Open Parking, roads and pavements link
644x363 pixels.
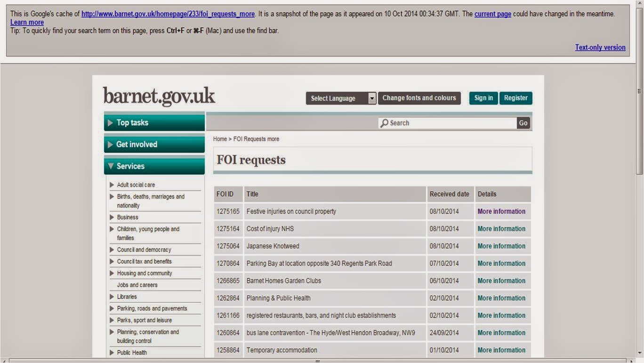point(152,308)
